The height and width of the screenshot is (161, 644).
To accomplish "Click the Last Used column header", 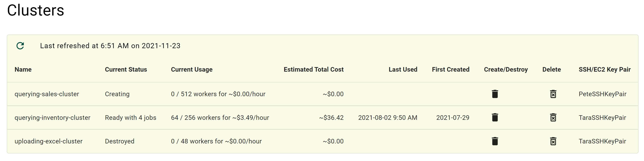I will pyautogui.click(x=403, y=69).
